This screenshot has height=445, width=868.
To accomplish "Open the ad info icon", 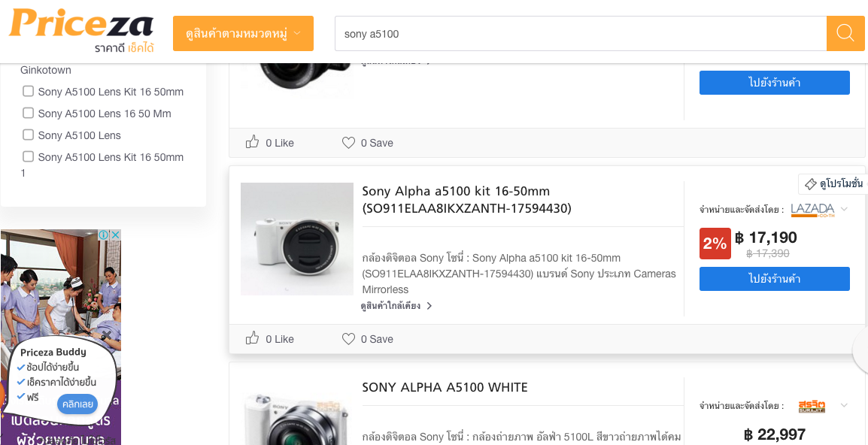I will (104, 235).
